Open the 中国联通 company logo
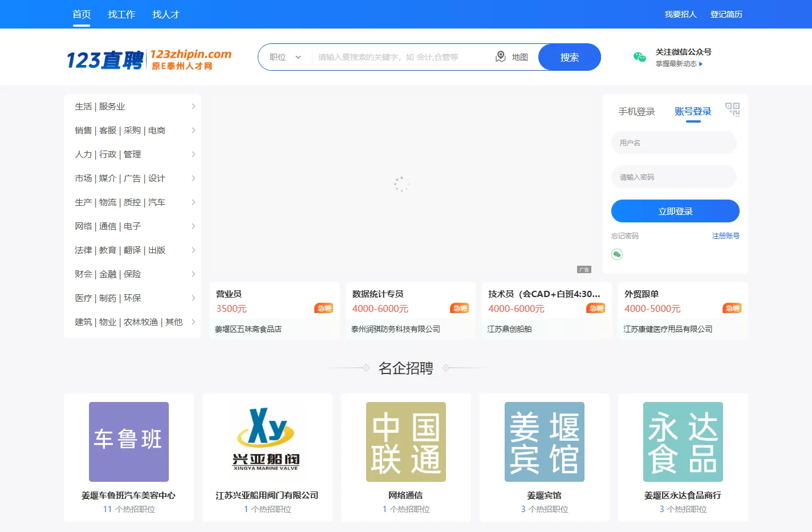Viewport: 812px width, 532px height. [x=406, y=442]
